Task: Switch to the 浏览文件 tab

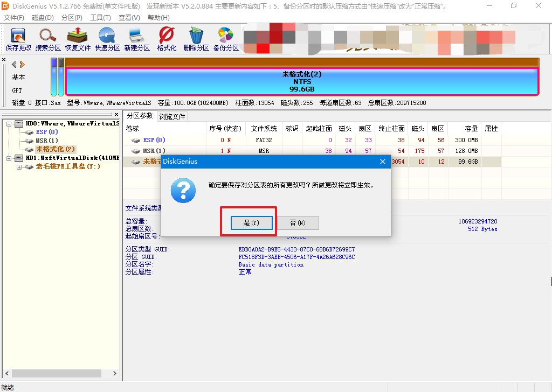Action: [x=172, y=116]
